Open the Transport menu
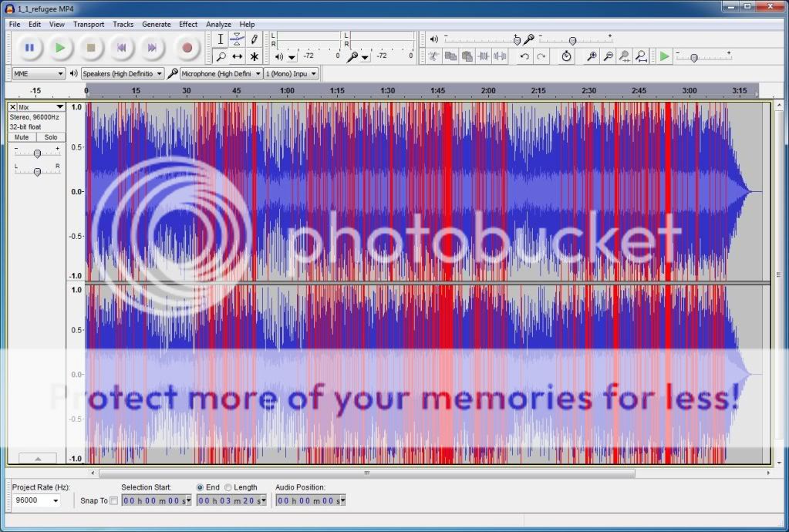The width and height of the screenshot is (789, 532). point(89,24)
